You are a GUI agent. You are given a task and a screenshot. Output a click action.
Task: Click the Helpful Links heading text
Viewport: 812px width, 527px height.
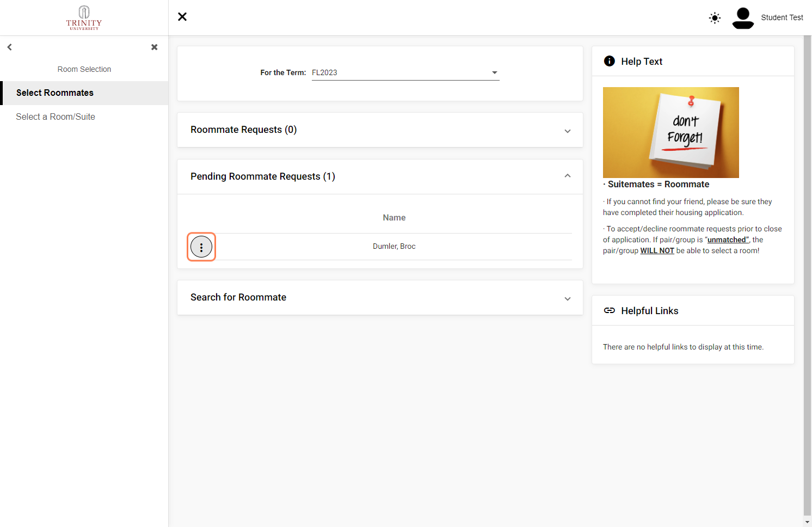[650, 311]
